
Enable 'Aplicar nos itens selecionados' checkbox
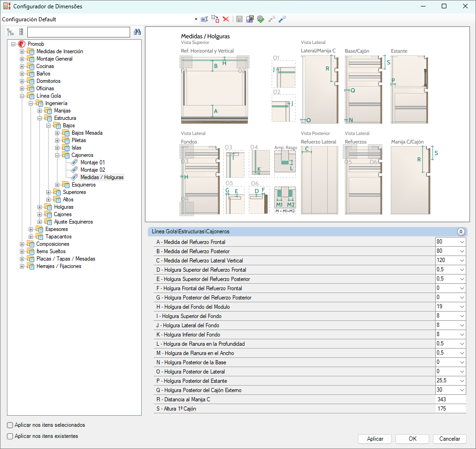(10, 425)
